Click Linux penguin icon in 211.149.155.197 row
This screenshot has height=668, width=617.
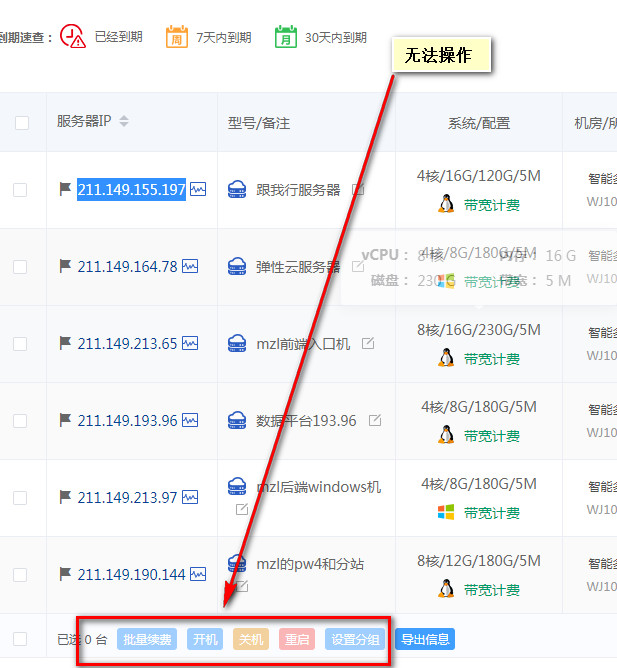pos(446,204)
